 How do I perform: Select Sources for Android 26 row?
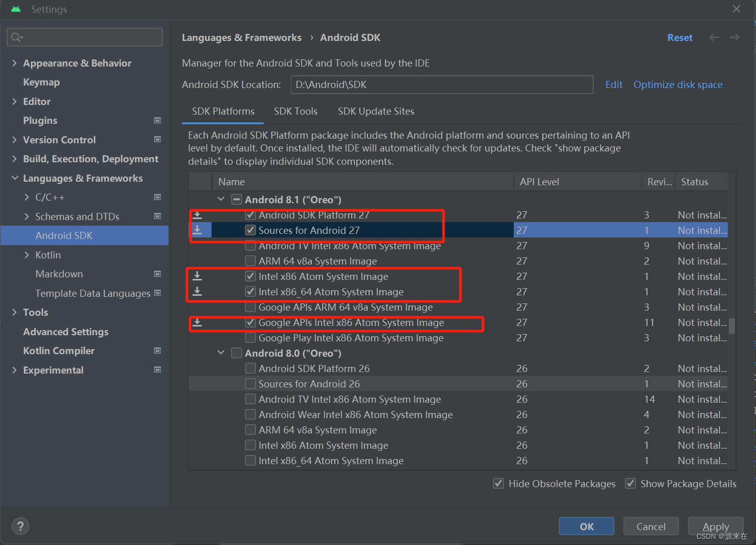458,384
